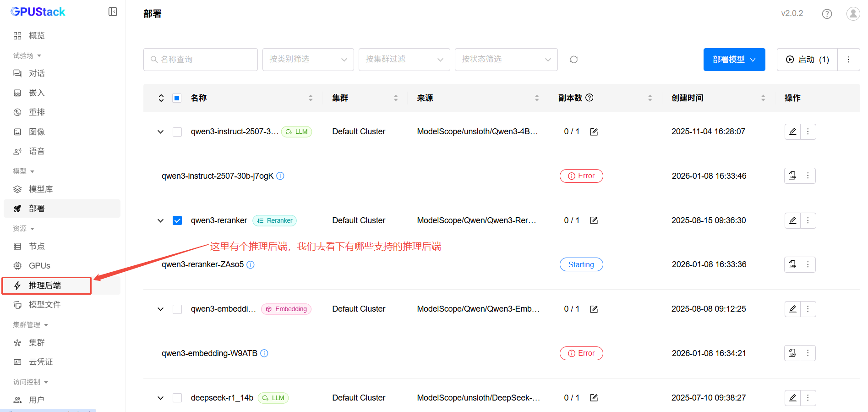Edit replica count for qwen3-reranker row
The image size is (868, 412).
594,220
